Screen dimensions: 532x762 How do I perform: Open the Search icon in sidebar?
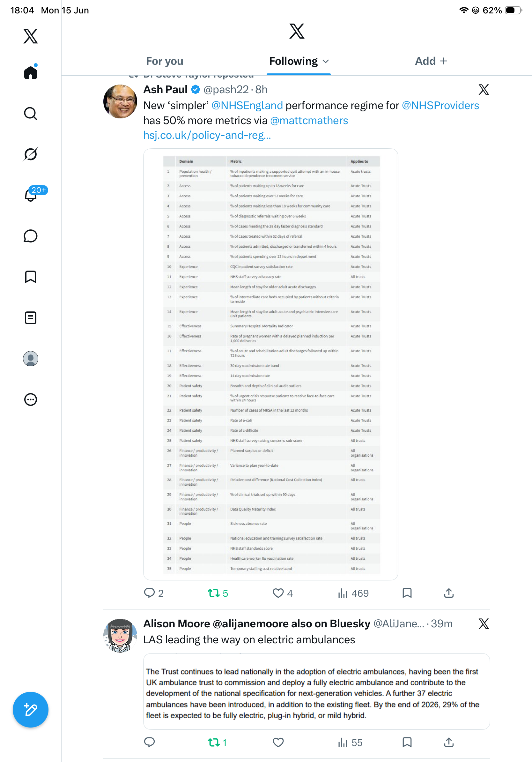(x=31, y=114)
